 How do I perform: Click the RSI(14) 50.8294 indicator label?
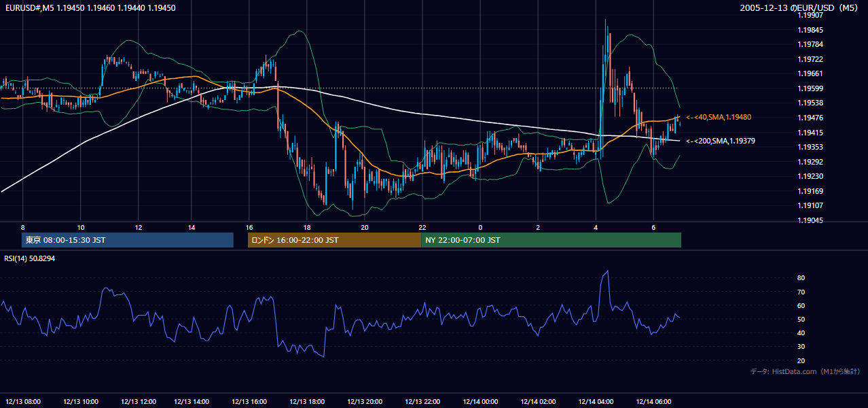pos(30,258)
